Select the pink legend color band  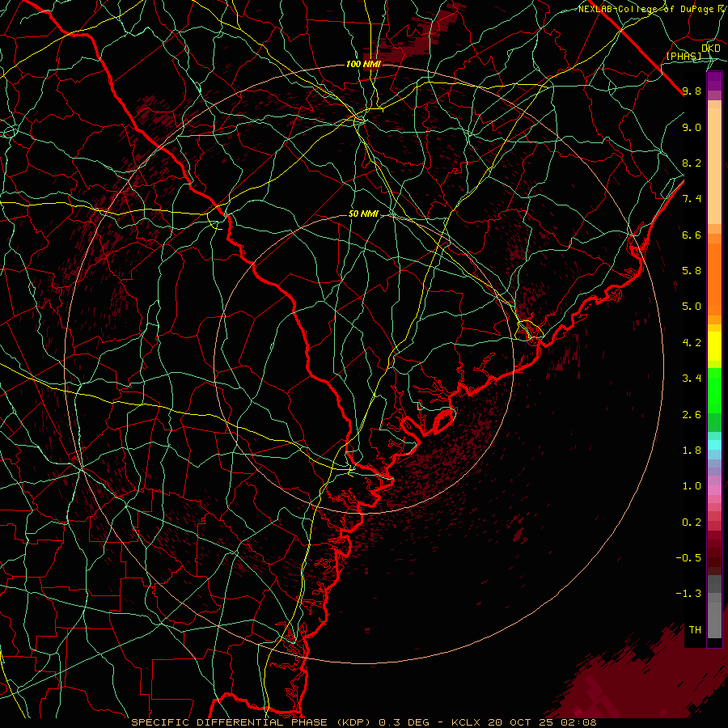point(714,490)
